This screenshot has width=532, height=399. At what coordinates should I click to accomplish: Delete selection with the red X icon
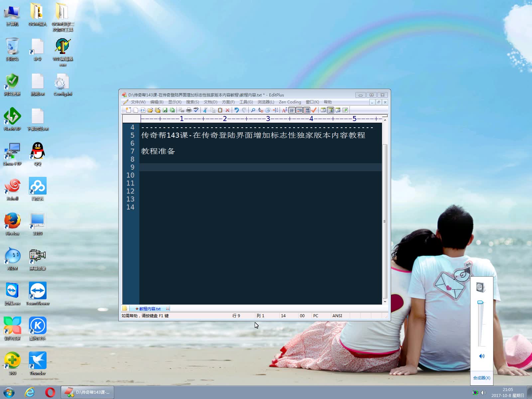pos(227,110)
